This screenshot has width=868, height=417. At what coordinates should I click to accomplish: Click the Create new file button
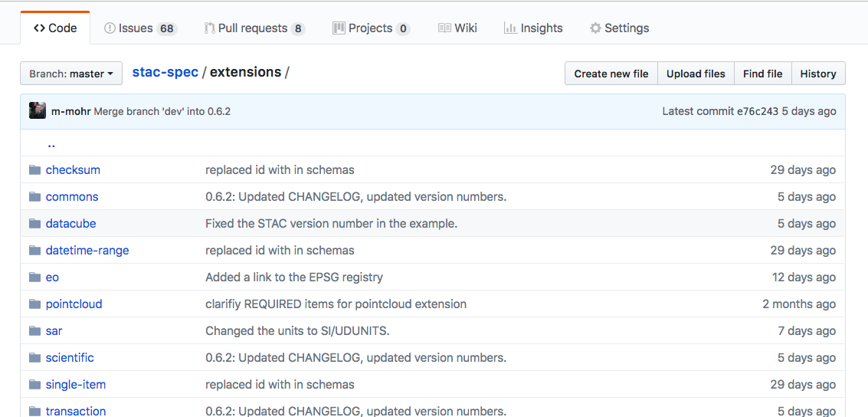point(611,74)
